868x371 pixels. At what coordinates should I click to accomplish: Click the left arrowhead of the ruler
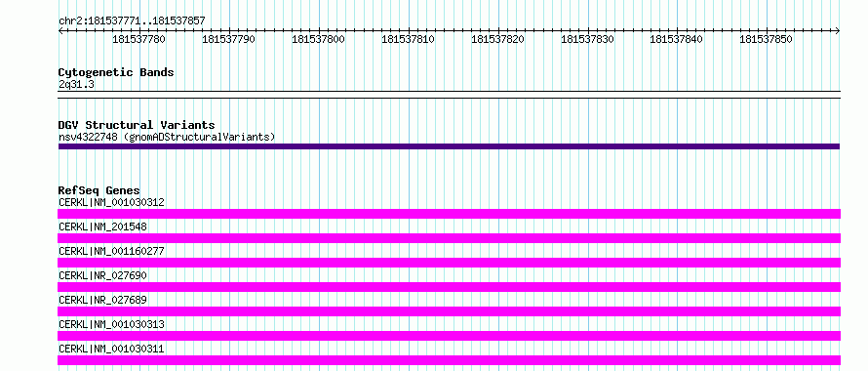coord(60,31)
